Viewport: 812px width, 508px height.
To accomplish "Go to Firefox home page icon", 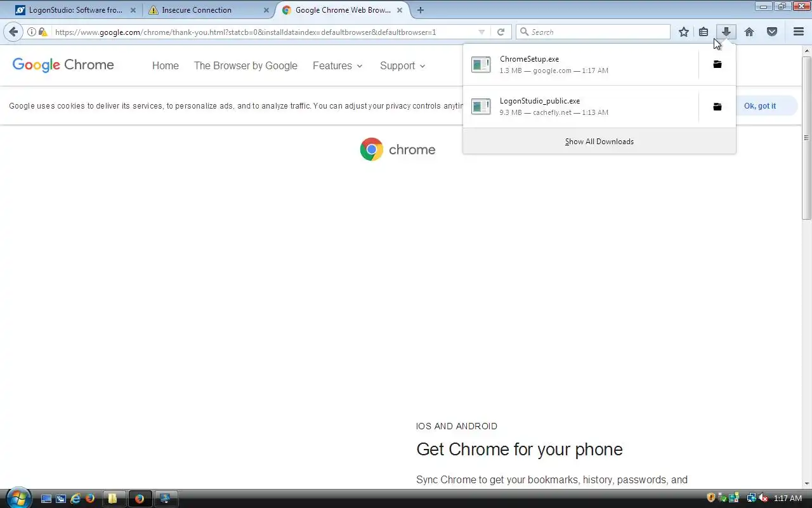I will [x=749, y=32].
